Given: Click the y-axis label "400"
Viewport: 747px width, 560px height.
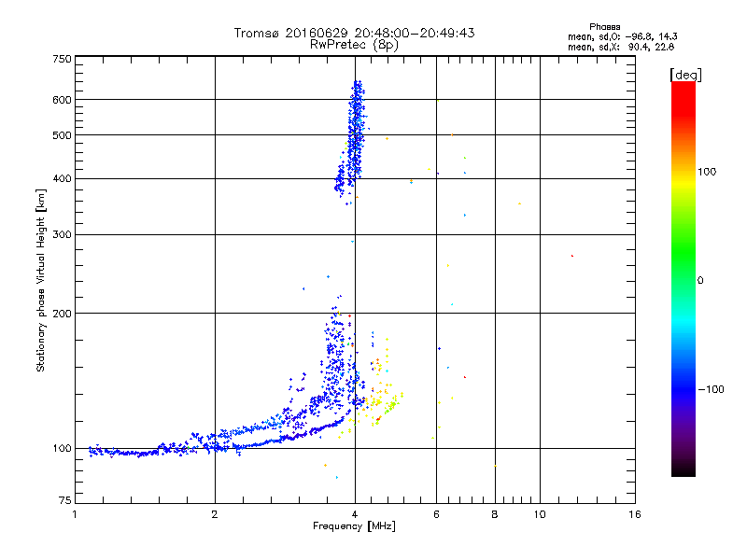Looking at the screenshot, I should 62,179.
